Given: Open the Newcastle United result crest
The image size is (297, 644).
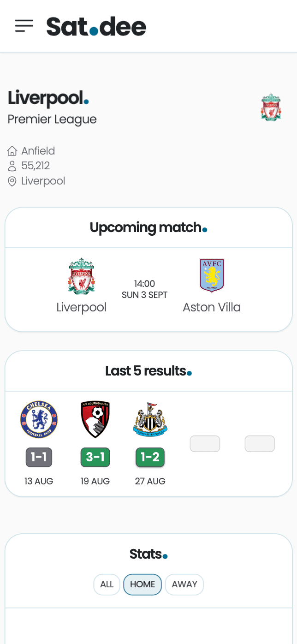Looking at the screenshot, I should [150, 419].
